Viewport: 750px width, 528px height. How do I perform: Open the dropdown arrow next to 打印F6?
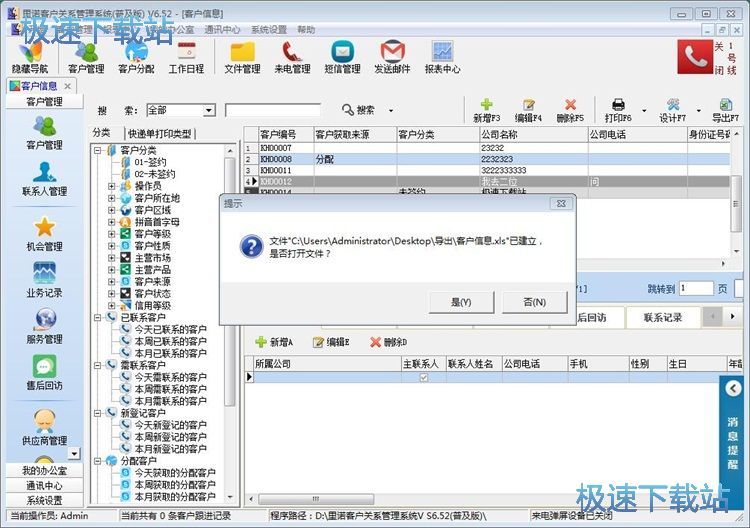644,111
